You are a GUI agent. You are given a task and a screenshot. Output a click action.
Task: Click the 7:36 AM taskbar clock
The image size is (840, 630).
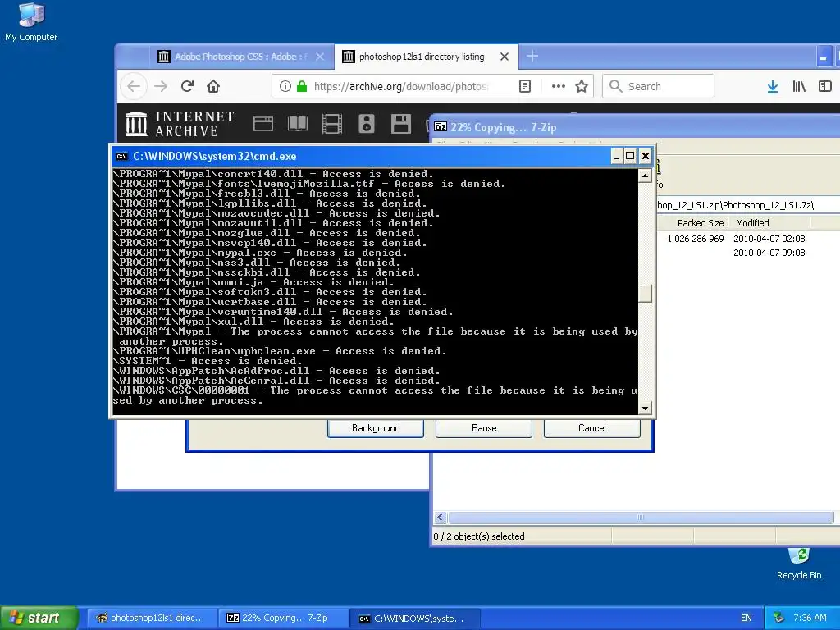click(x=810, y=618)
